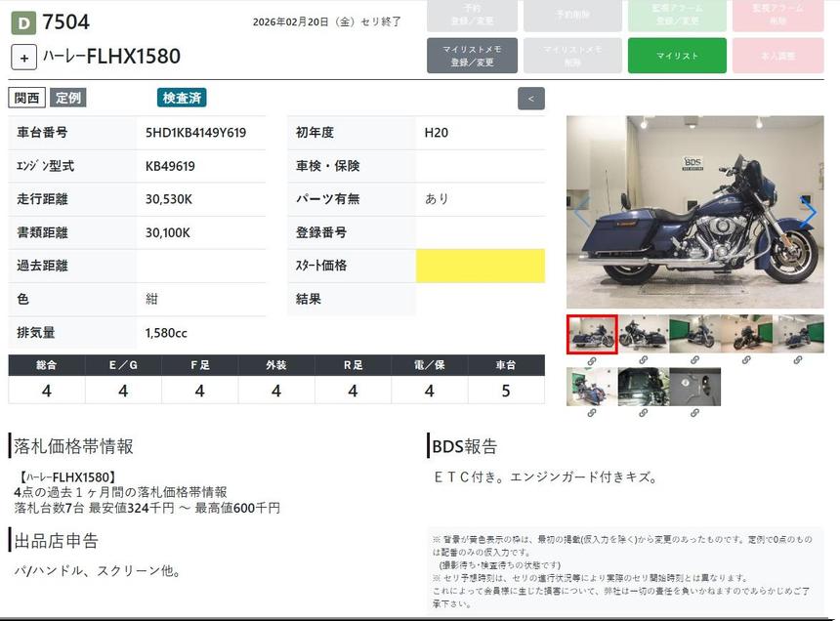Viewport: 840px width, 621px height.
Task: Collapse panel with the < button
Action: [531, 99]
